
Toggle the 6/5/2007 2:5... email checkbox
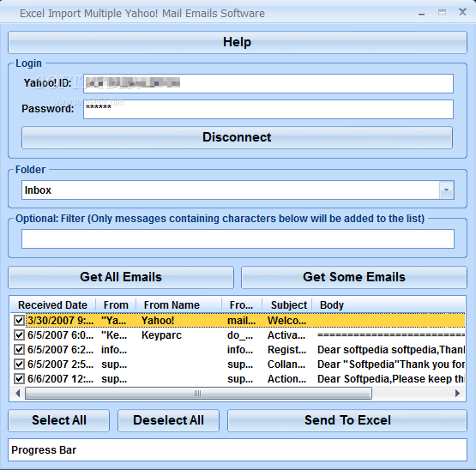point(19,365)
